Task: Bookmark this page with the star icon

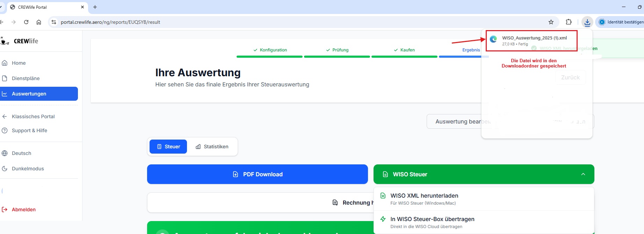Action: tap(551, 22)
